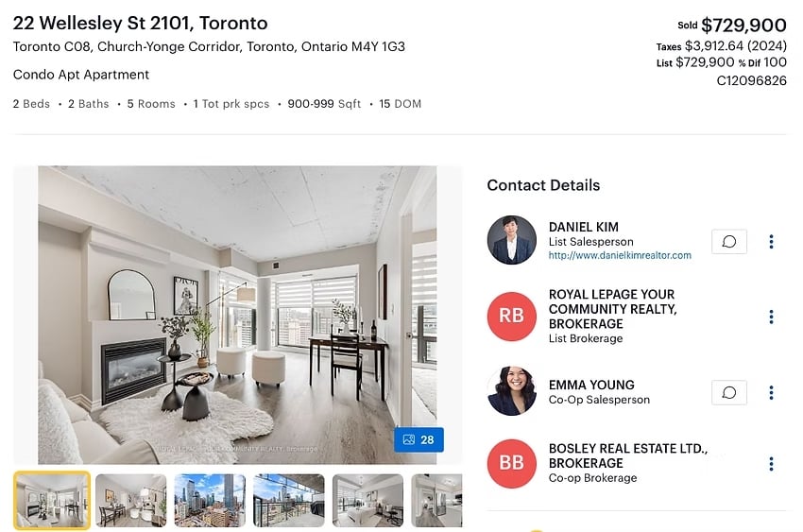803x532 pixels.
Task: Open more options for Royal LePage brokerage
Action: [771, 317]
